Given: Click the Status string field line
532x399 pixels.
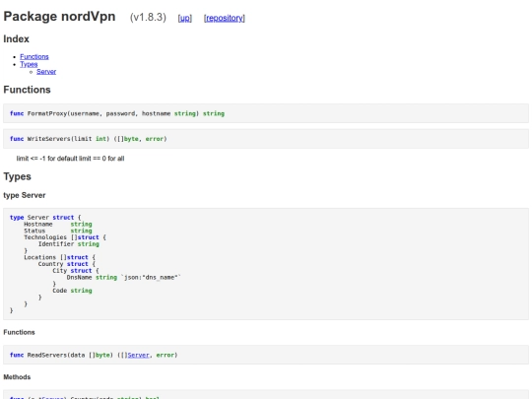Looking at the screenshot, I should tap(58, 231).
